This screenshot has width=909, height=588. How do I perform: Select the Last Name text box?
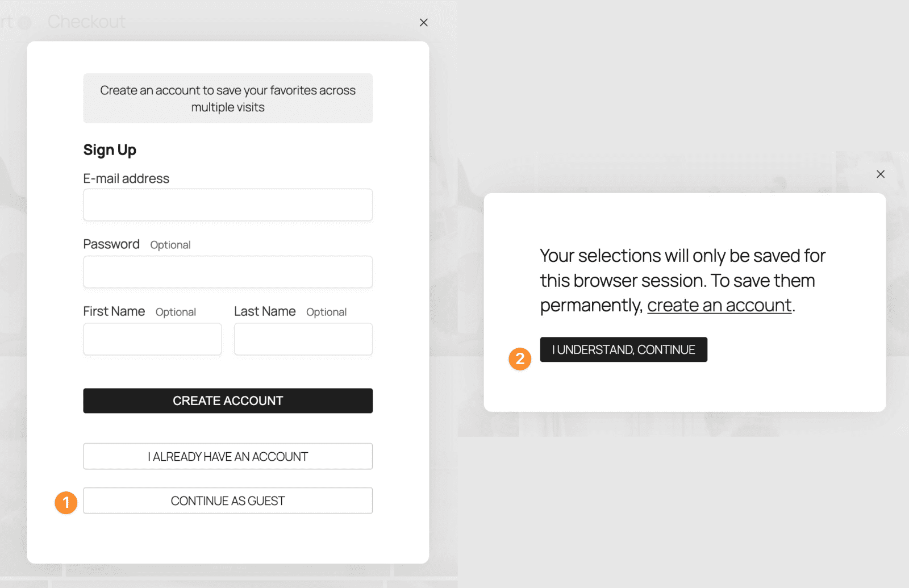[303, 339]
